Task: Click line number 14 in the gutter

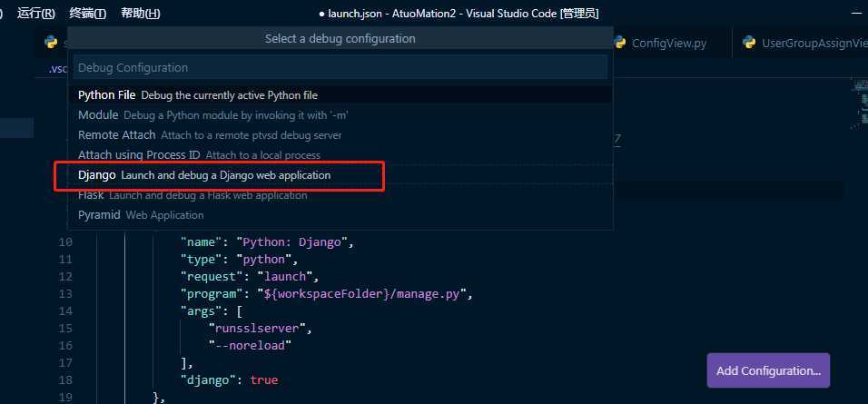Action: click(65, 310)
